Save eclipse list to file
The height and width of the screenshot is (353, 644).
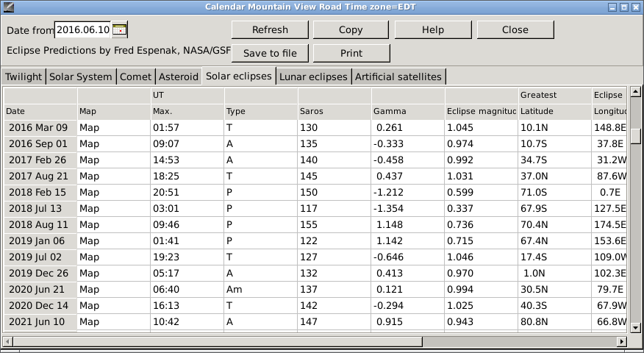(270, 53)
